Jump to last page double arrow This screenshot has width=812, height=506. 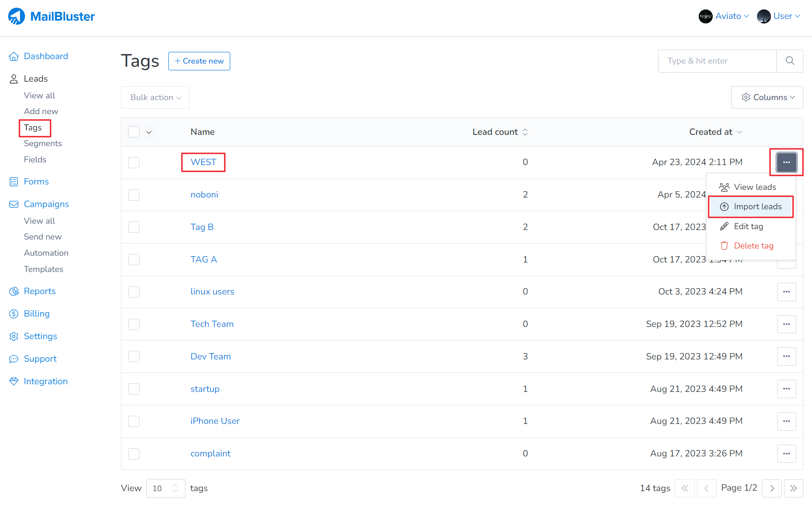pyautogui.click(x=793, y=488)
